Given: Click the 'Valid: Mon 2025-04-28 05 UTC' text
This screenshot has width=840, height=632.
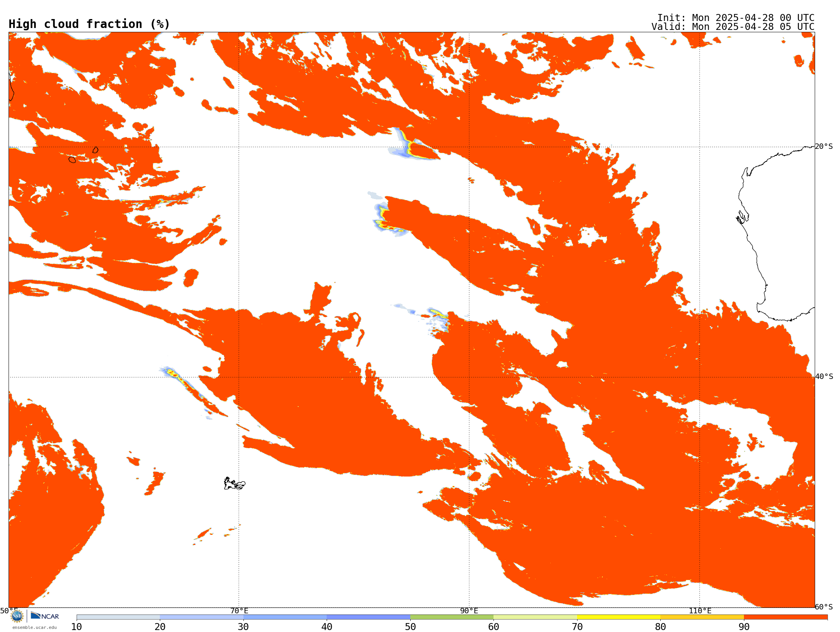Looking at the screenshot, I should (x=733, y=27).
